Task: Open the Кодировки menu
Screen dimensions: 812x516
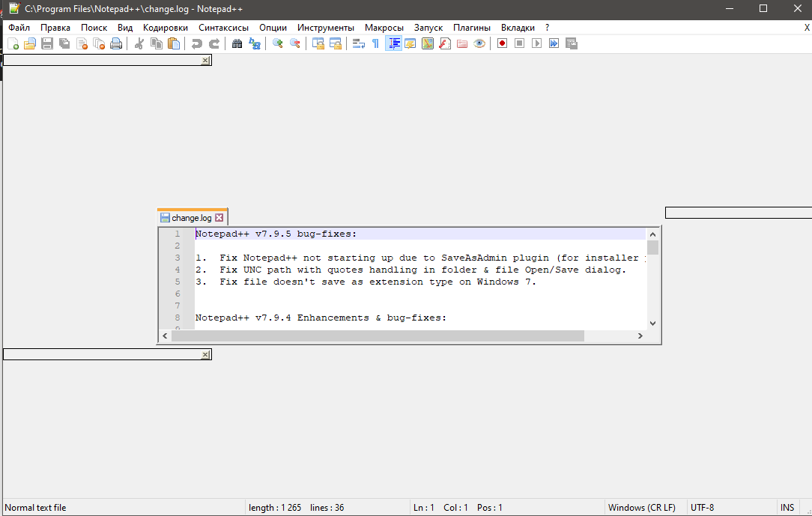Action: pyautogui.click(x=166, y=27)
